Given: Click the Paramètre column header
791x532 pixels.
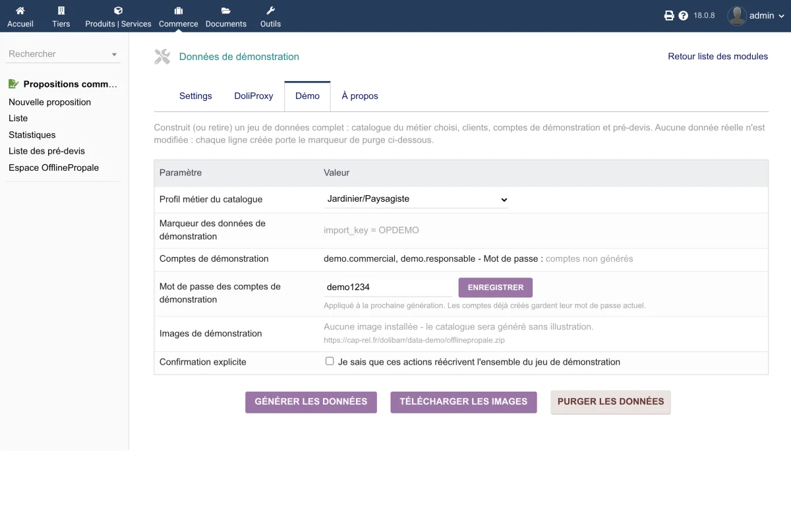Looking at the screenshot, I should (181, 173).
